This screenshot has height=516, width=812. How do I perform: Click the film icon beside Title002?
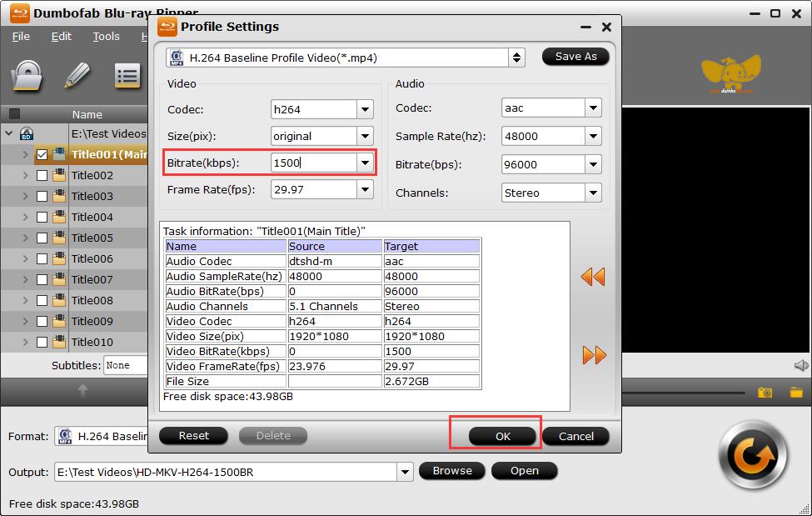pos(59,175)
